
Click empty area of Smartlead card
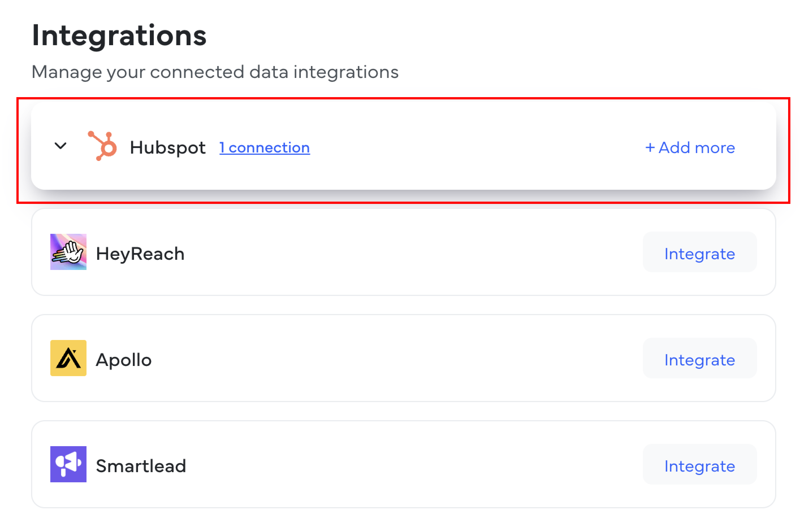tap(407, 465)
